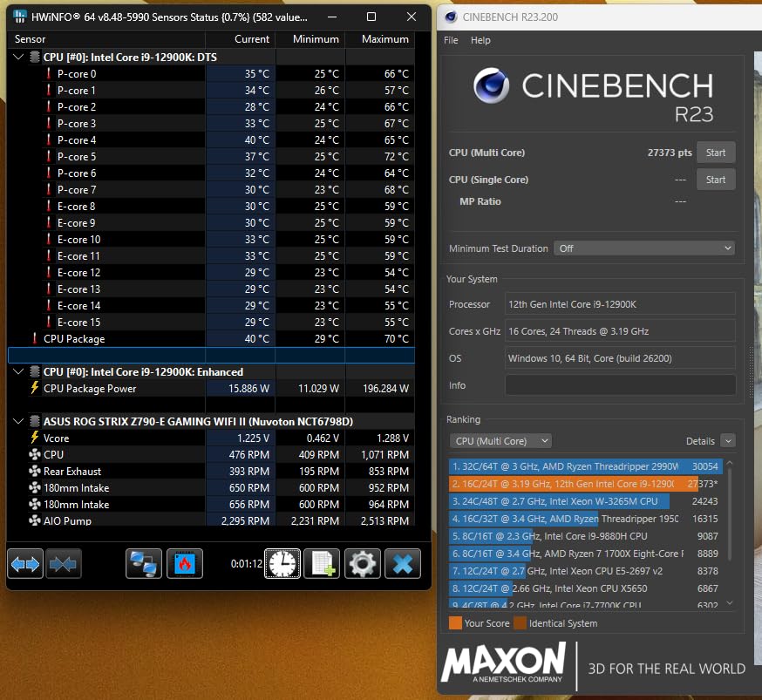762x700 pixels.
Task: Collapse the Intel Core i9-12900K Enhanced group
Action: (18, 371)
